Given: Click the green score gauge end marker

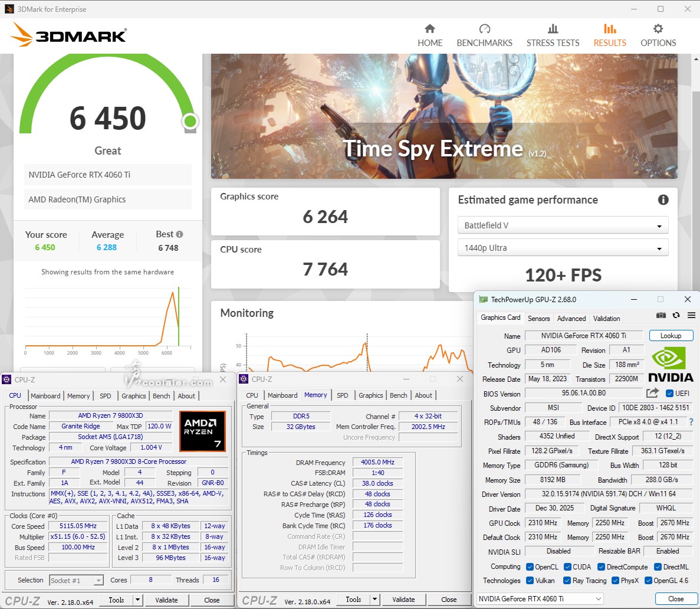Looking at the screenshot, I should (190, 121).
